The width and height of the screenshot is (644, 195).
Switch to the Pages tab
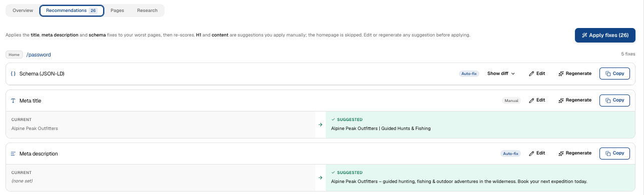[x=117, y=10]
